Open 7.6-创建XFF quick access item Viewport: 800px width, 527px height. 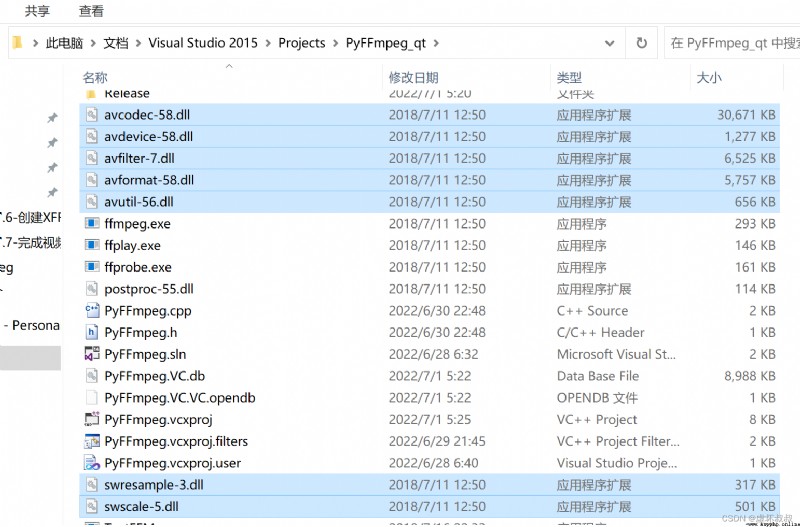31,217
